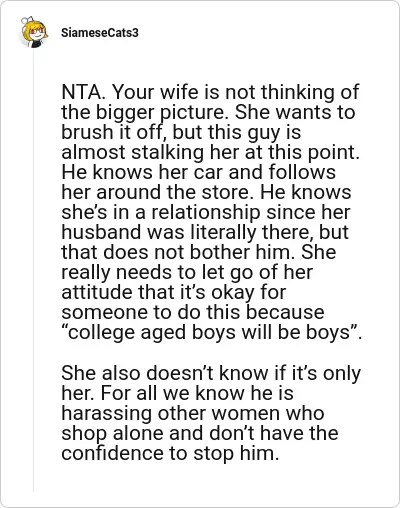Click the line 'that does not bother him. She'
400x508 pixels.
coord(199,252)
